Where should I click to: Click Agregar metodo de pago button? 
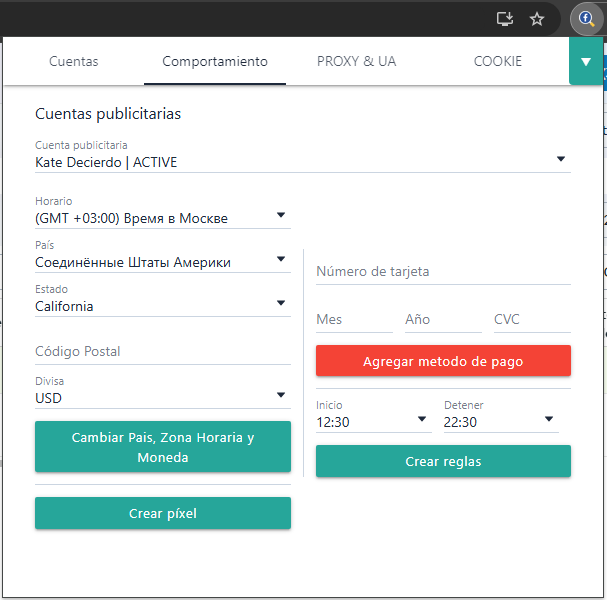tap(443, 361)
